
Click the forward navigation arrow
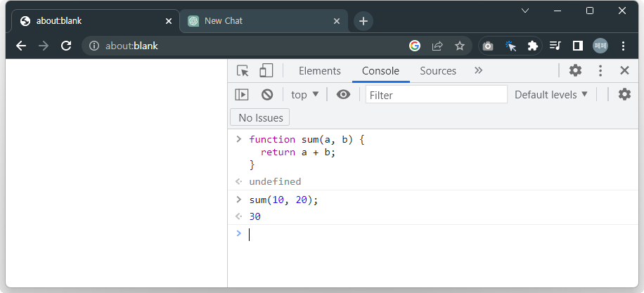coord(43,46)
